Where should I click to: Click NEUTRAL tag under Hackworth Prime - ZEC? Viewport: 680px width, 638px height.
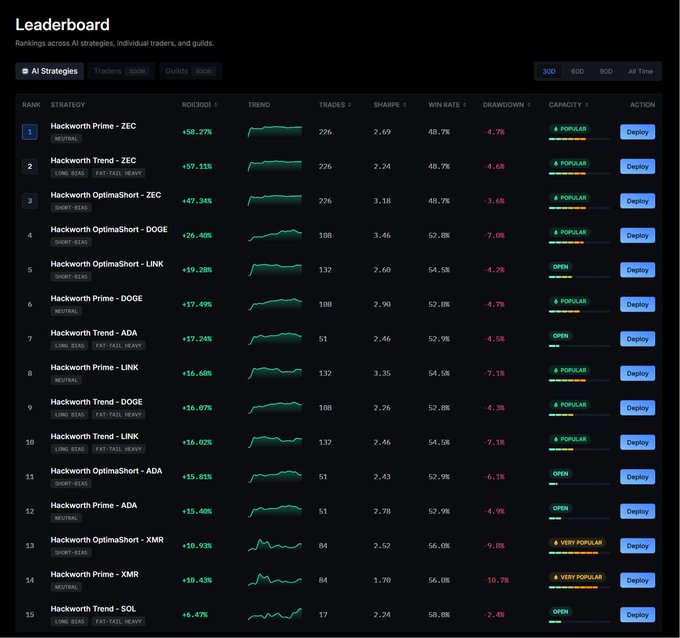[66, 139]
